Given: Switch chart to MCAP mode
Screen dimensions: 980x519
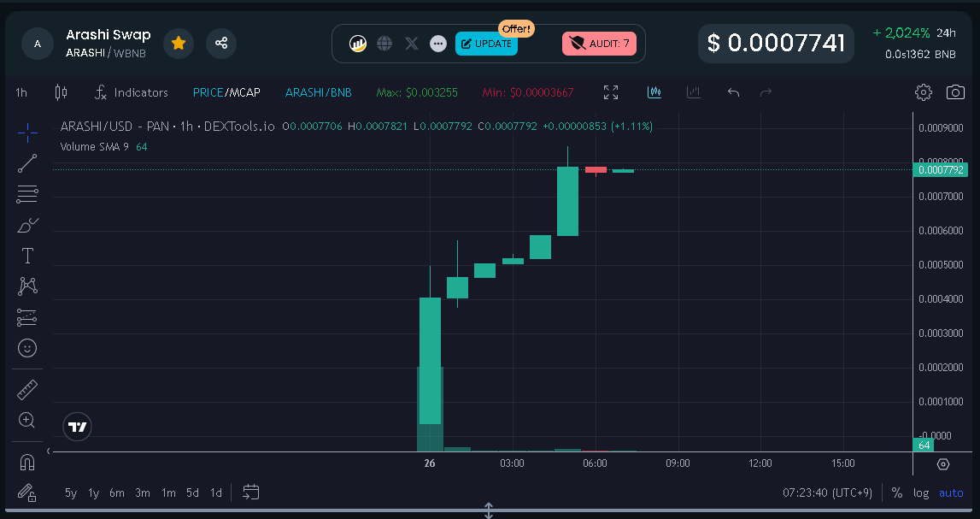Looking at the screenshot, I should coord(244,92).
